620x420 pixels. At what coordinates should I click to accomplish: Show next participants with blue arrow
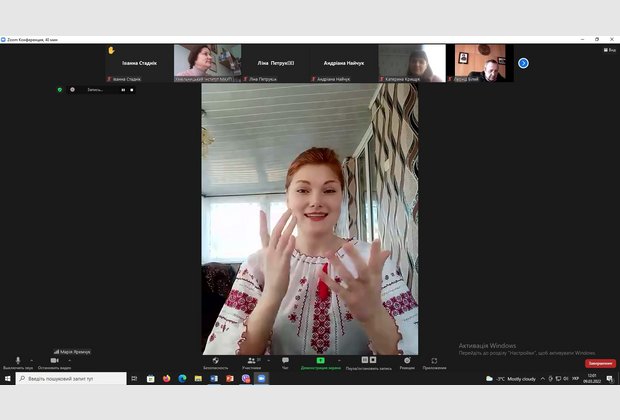(523, 63)
